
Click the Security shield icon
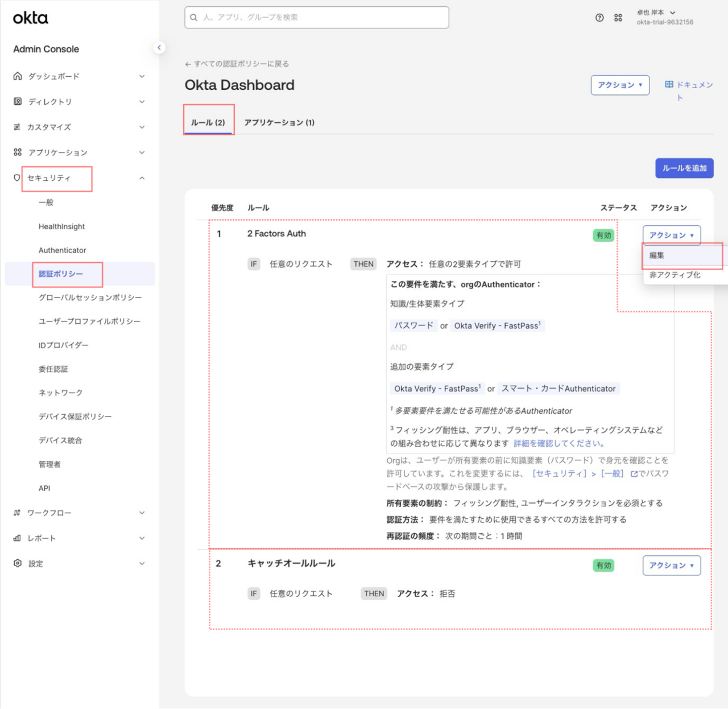click(17, 178)
